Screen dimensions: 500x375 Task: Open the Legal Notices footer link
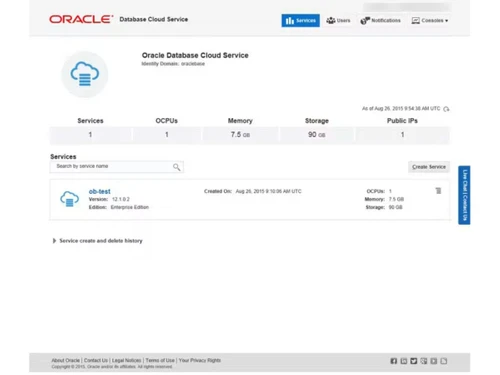pos(126,360)
